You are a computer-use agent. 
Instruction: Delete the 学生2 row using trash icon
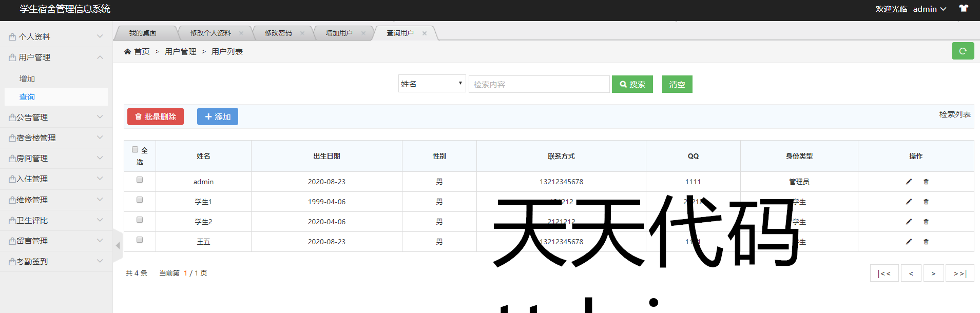926,222
